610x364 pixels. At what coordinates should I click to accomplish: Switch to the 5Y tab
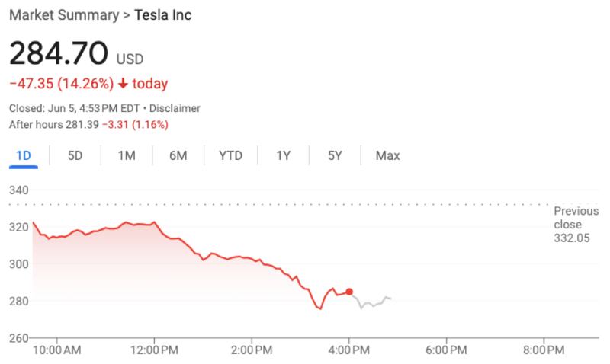click(335, 156)
